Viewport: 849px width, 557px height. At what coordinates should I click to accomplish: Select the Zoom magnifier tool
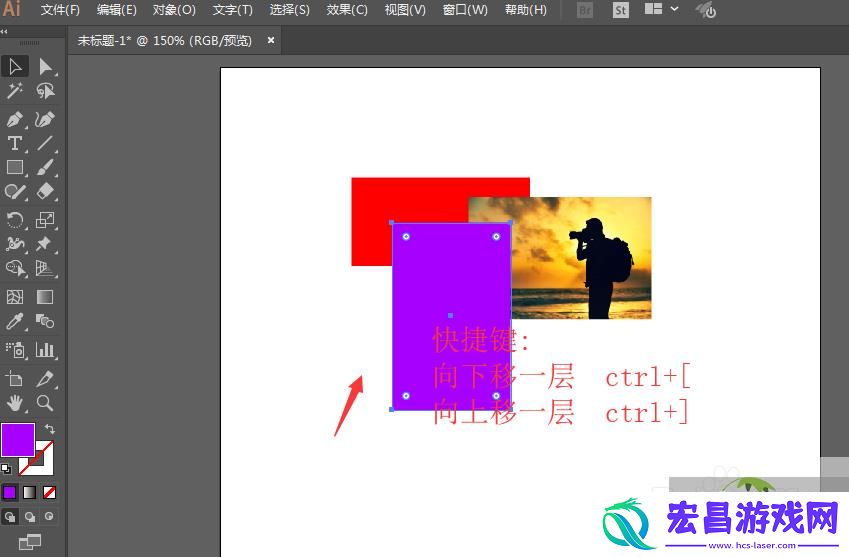pos(45,403)
